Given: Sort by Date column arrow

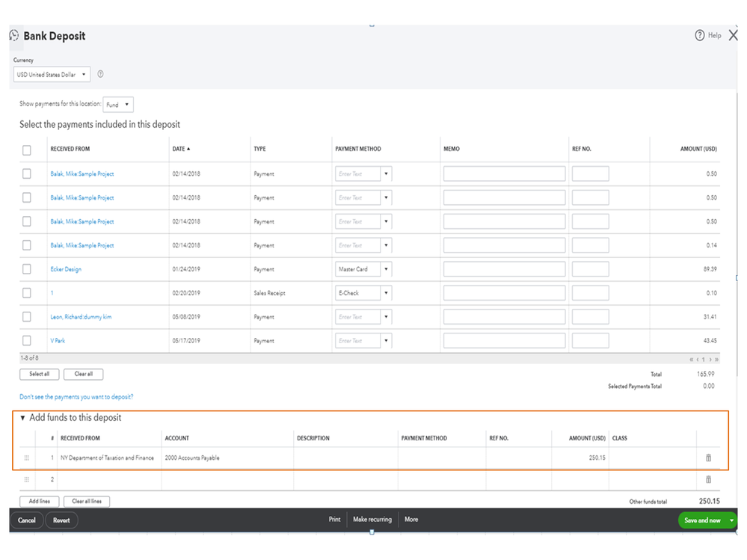Looking at the screenshot, I should pos(188,149).
